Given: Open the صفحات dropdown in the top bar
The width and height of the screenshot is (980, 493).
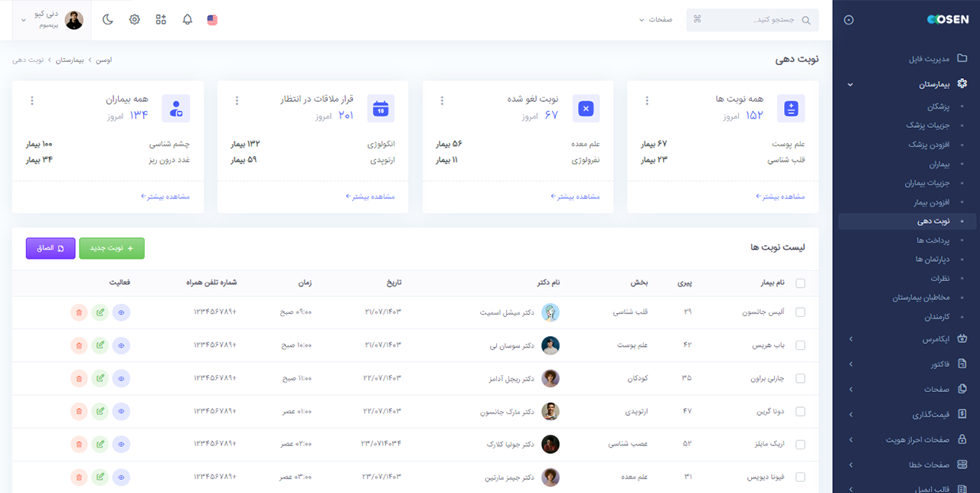Looking at the screenshot, I should coord(657,19).
